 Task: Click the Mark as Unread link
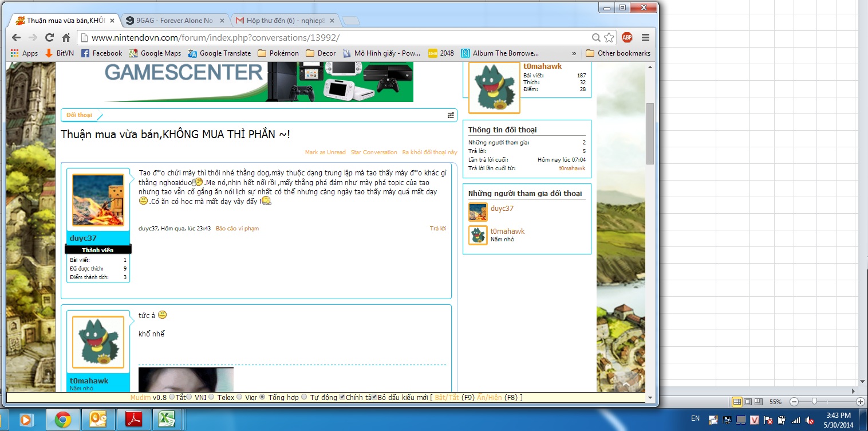(x=325, y=152)
